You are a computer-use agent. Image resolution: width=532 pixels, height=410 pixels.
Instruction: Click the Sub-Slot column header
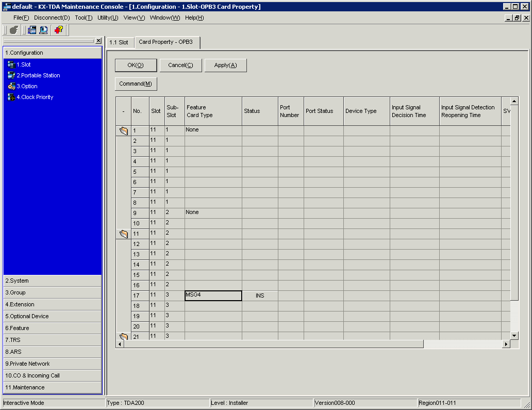pyautogui.click(x=175, y=111)
